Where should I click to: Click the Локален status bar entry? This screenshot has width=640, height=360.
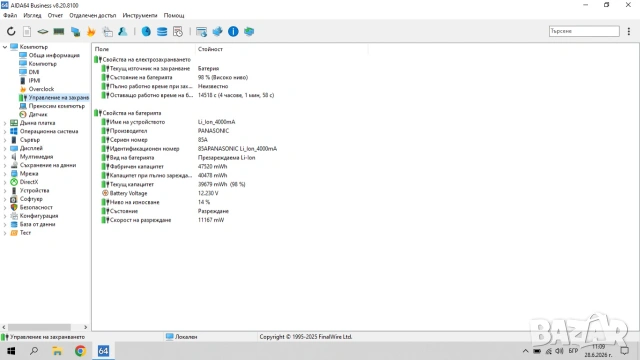point(182,337)
